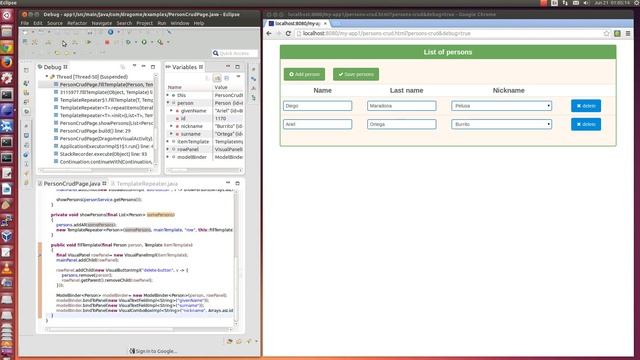Click the Chrome reload button
The height and width of the screenshot is (360, 640).
[x=288, y=33]
